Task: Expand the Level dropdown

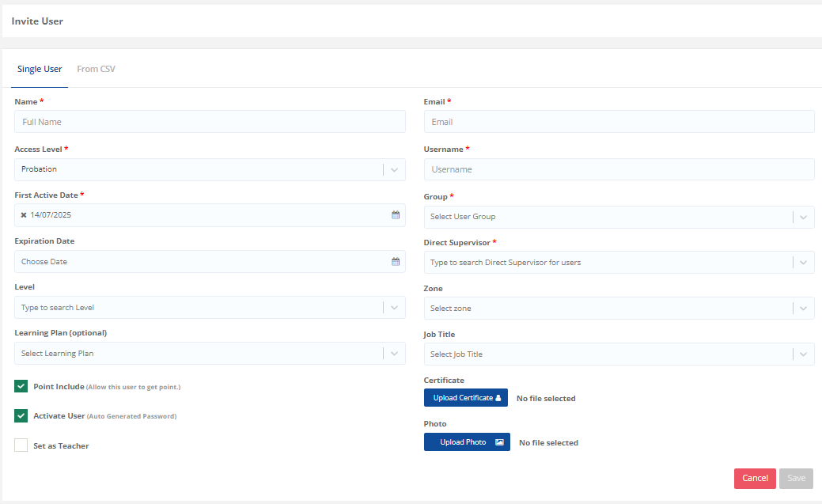Action: [x=210, y=307]
